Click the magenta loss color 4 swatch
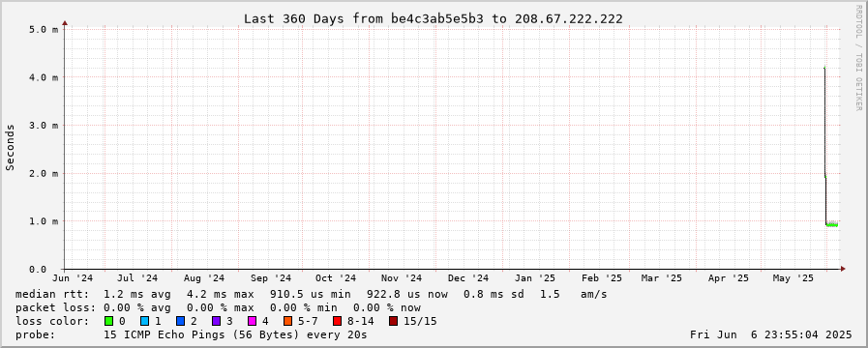Screen dimensions: 868x348 pos(252,321)
